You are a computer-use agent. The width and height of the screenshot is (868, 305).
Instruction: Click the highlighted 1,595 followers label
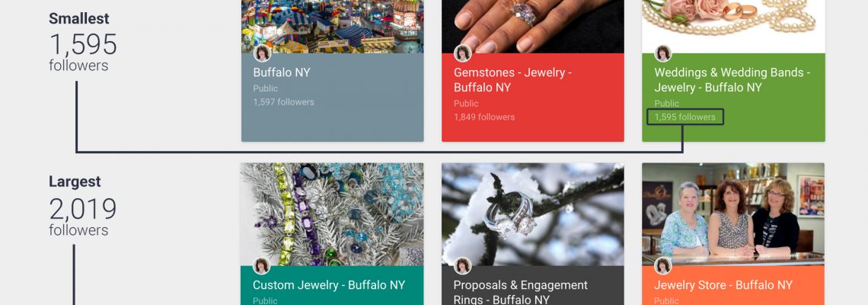(685, 117)
